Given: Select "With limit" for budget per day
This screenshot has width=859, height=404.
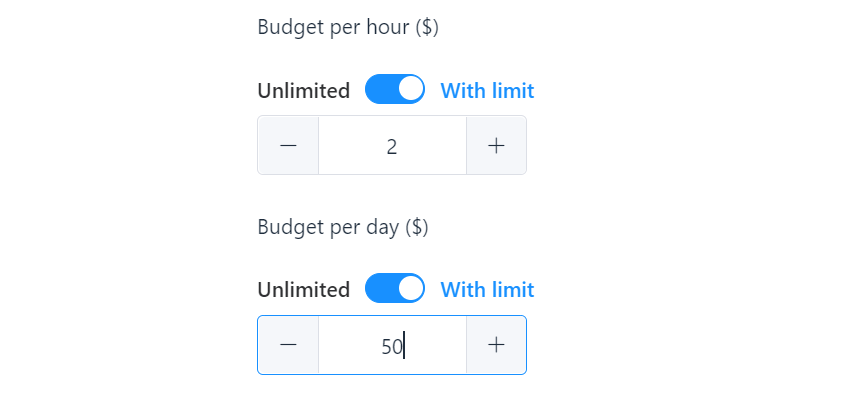Looking at the screenshot, I should 487,290.
